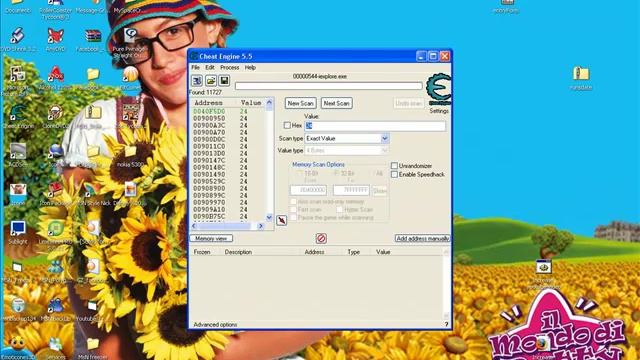
Task: Toggle the Hex checkbox
Action: click(x=287, y=125)
